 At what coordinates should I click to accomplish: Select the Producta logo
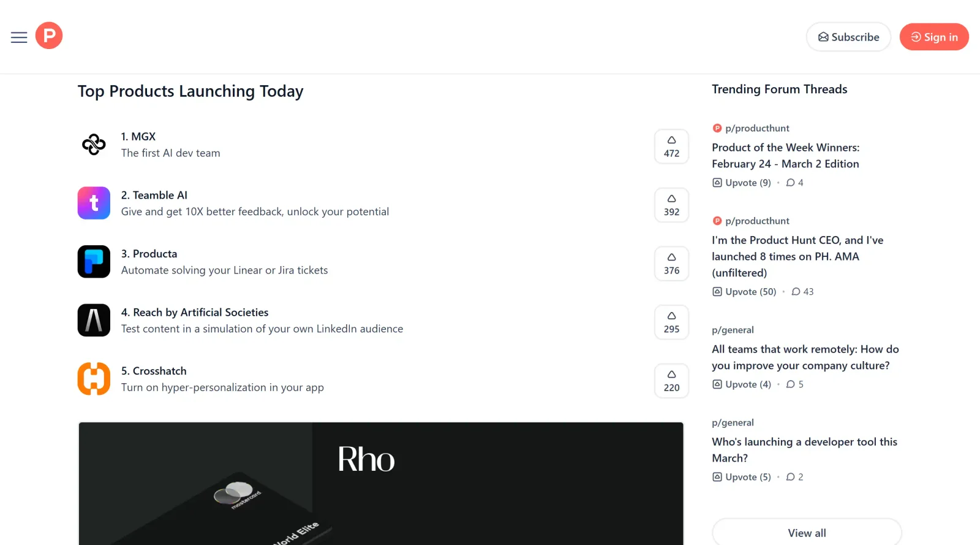[x=93, y=261]
